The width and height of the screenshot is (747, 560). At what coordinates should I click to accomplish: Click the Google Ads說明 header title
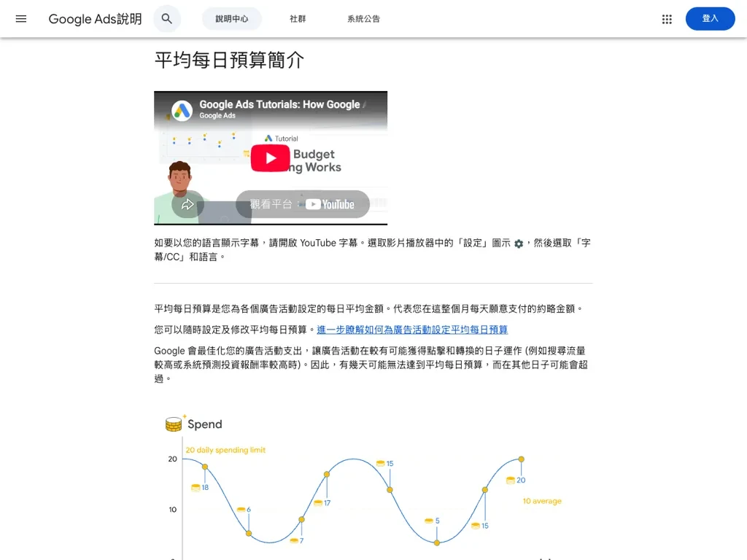96,18
